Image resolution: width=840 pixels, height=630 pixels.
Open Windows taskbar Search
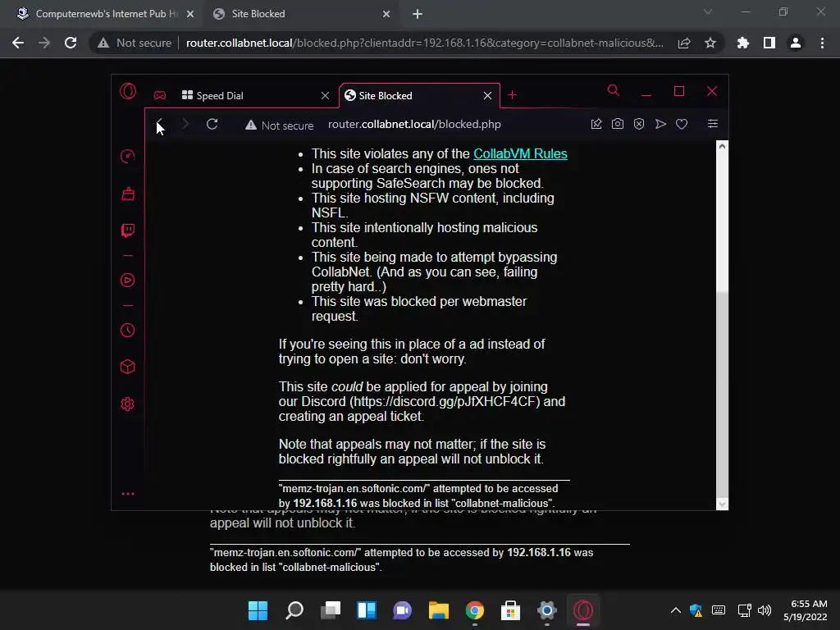[x=294, y=610]
